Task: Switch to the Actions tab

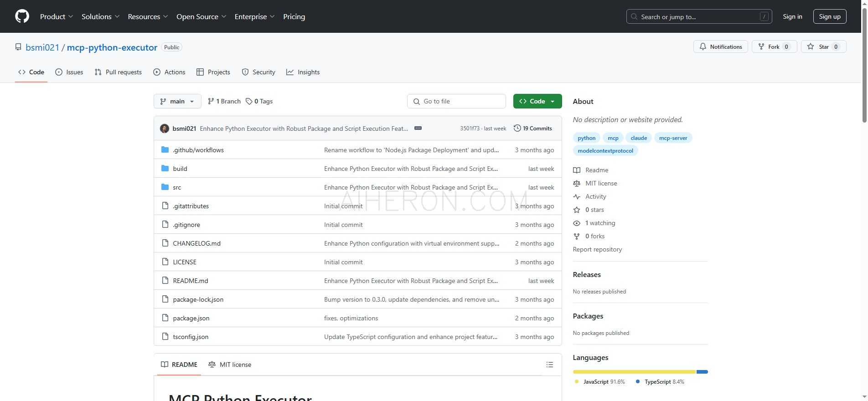Action: 169,72
